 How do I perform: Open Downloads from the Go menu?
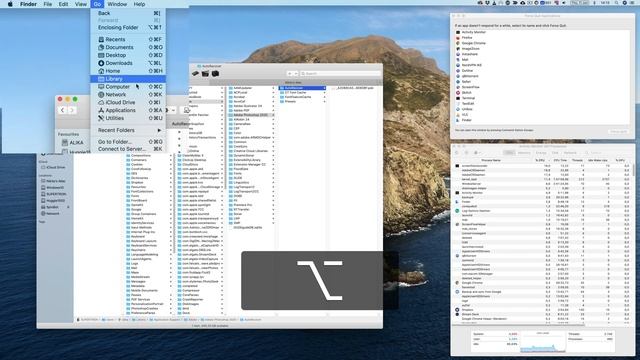click(x=128, y=63)
